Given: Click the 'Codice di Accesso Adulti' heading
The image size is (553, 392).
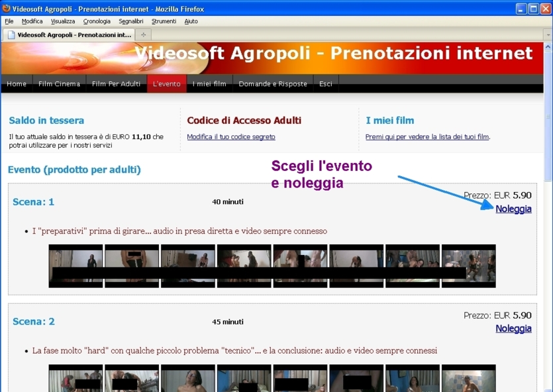Looking at the screenshot, I should click(244, 121).
